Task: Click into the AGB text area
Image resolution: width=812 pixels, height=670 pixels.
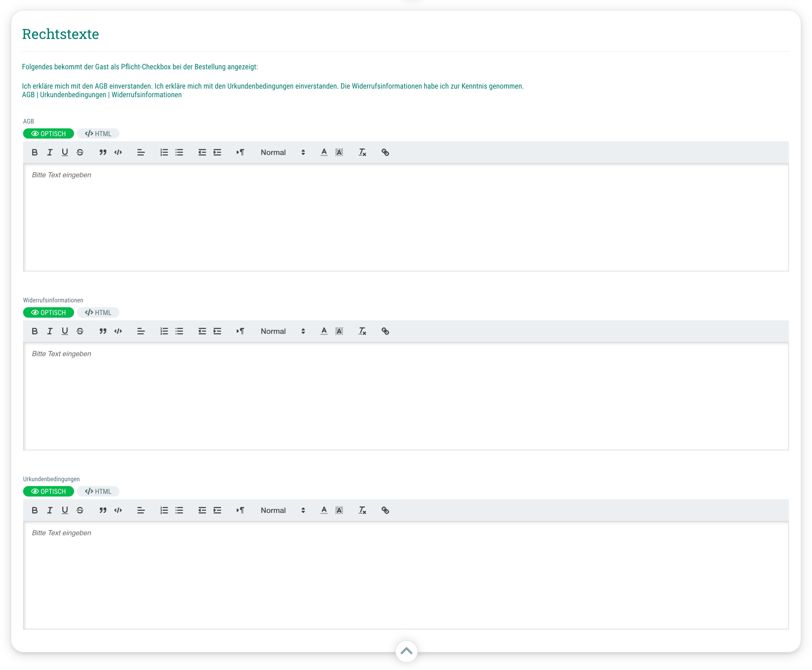Action: (x=406, y=217)
